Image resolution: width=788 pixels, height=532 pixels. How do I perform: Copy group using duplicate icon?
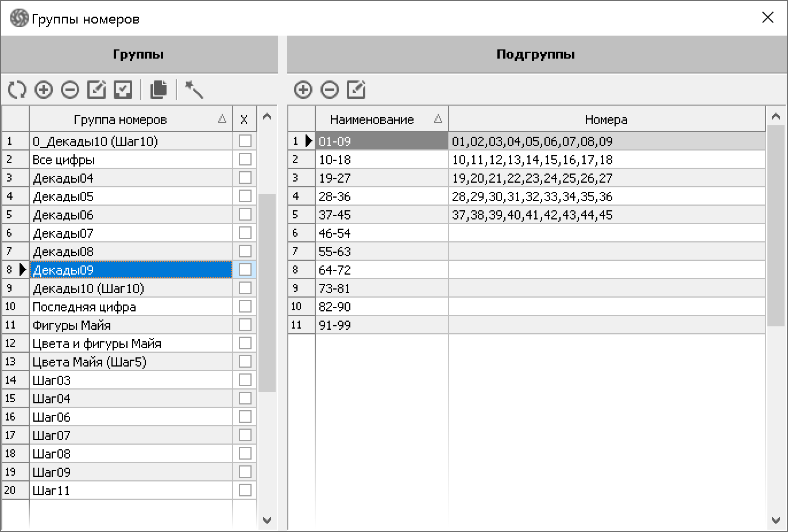click(159, 90)
